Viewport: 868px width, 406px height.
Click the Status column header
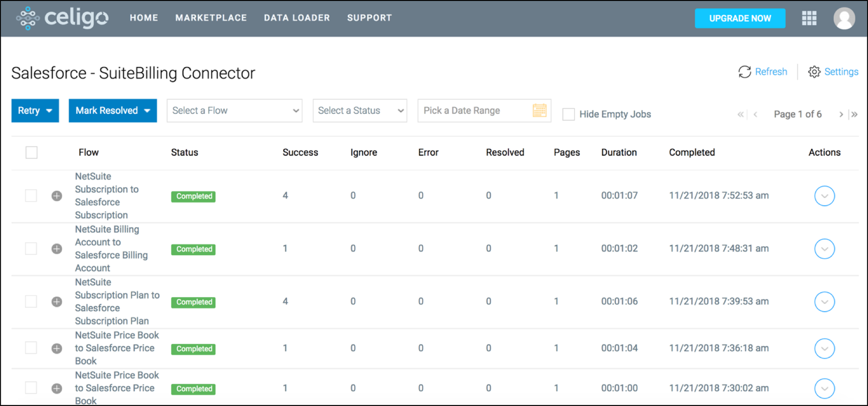point(184,152)
